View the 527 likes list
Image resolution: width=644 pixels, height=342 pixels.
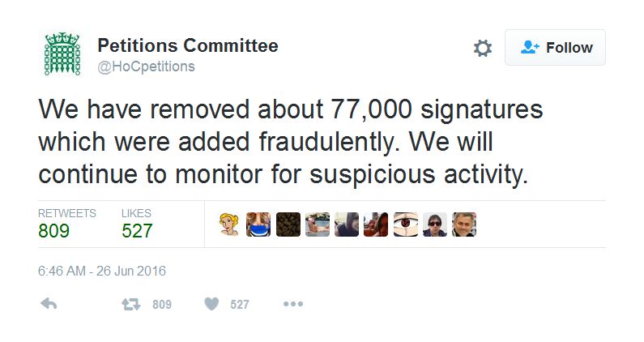pos(137,231)
